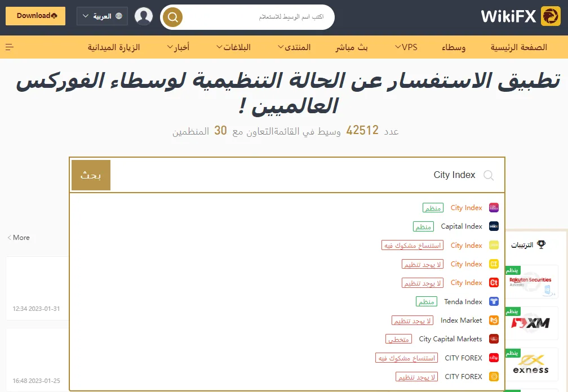
Task: Open the وسطاء brokers page
Action: tap(454, 47)
